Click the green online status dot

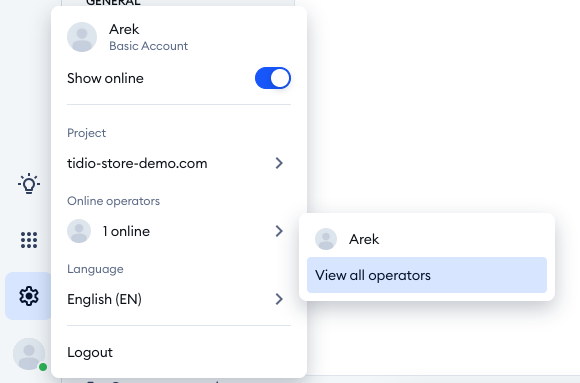pyautogui.click(x=43, y=367)
